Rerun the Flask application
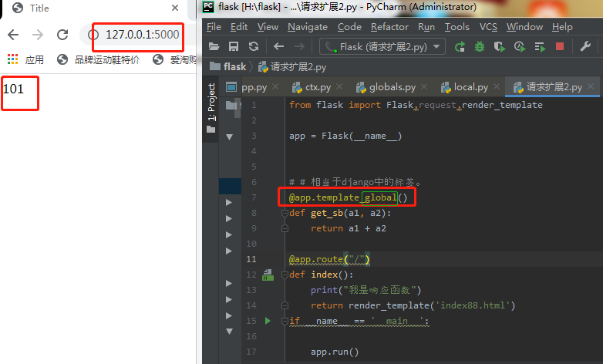 [x=460, y=47]
